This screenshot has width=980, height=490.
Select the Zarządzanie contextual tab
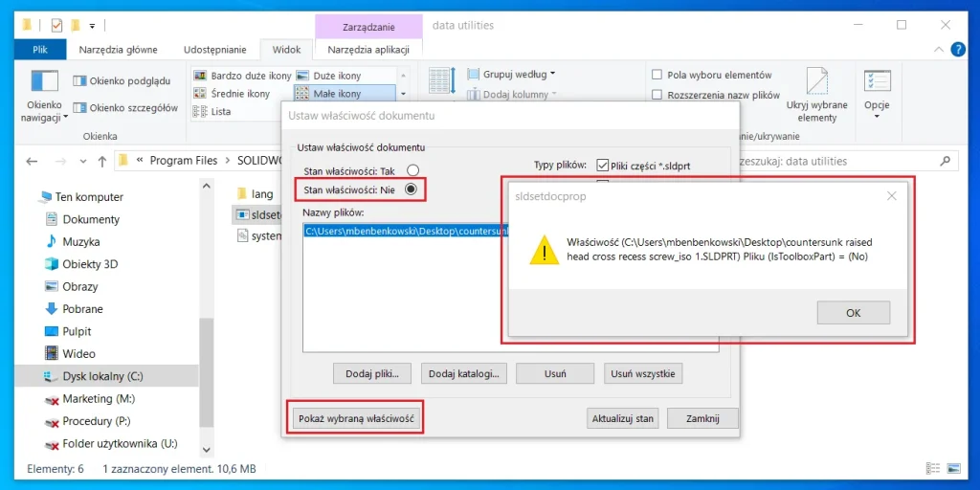(368, 27)
